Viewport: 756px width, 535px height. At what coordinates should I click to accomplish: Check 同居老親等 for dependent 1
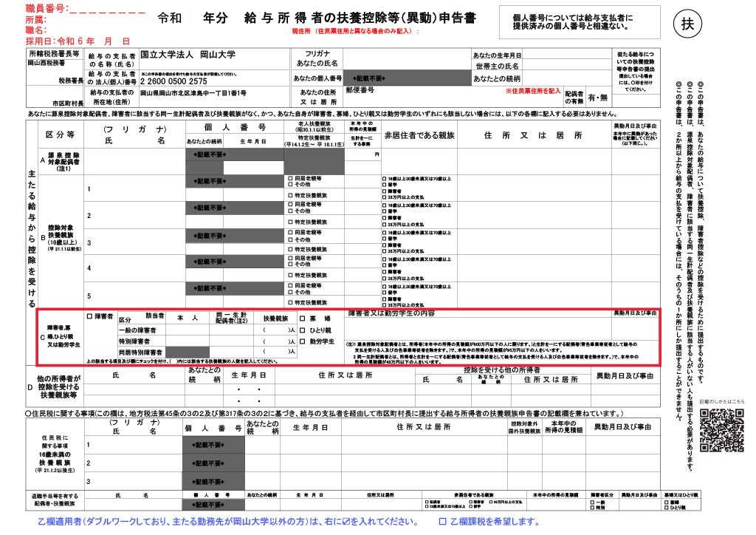click(x=290, y=179)
